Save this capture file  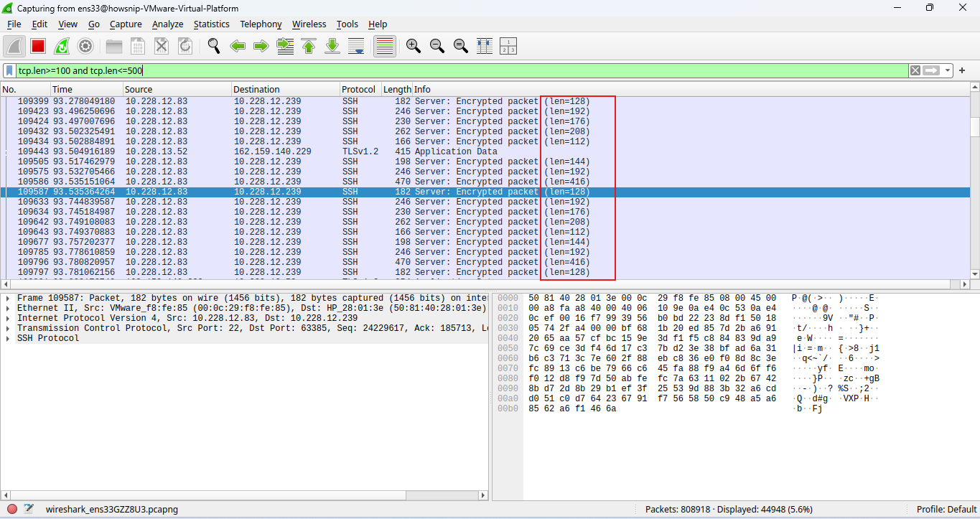pos(138,46)
